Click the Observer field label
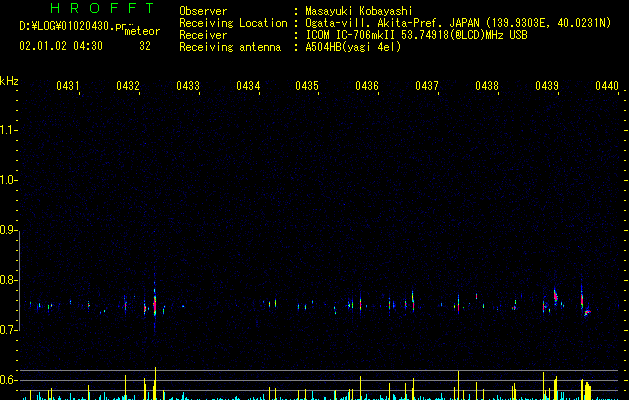629x400 pixels. tap(203, 11)
